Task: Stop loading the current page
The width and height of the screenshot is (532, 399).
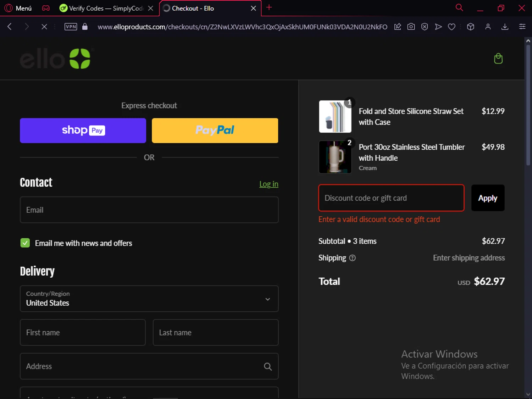Action: click(44, 27)
